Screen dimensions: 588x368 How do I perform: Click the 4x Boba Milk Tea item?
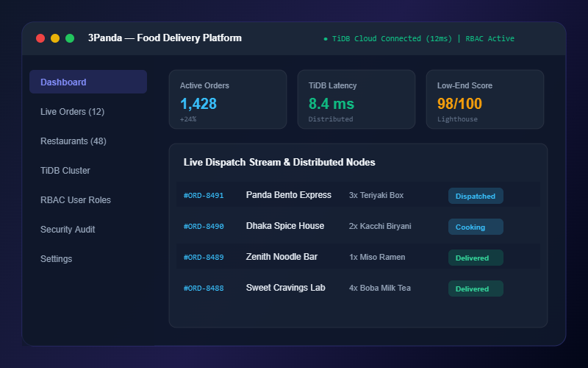[379, 288]
